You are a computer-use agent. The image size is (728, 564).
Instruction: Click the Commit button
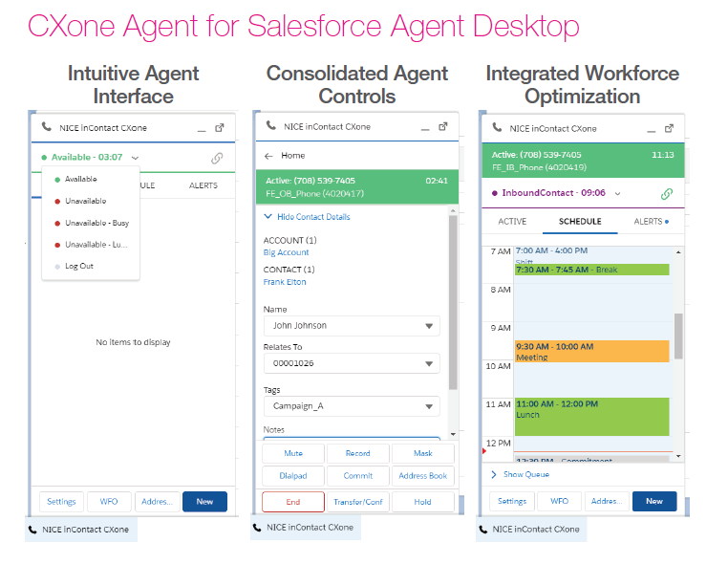point(358,476)
